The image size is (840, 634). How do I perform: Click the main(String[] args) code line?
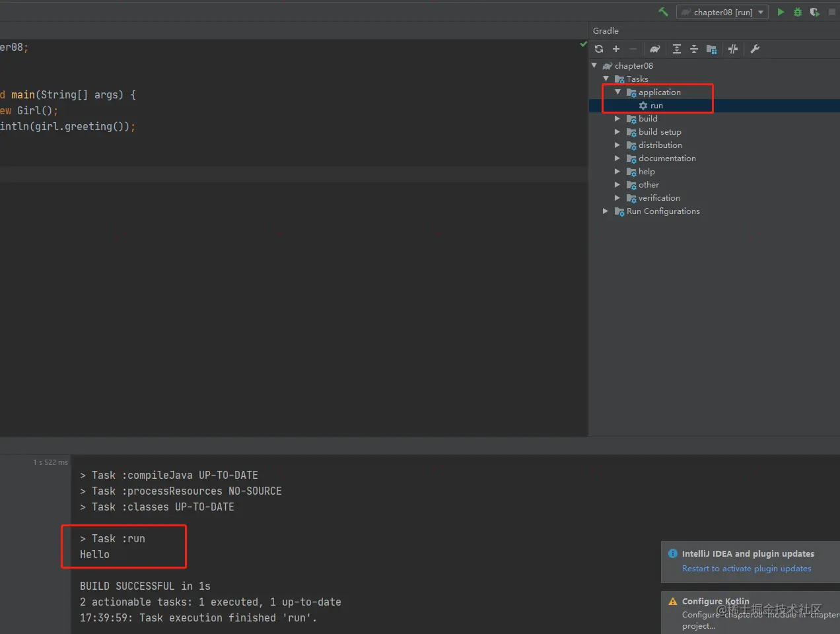tap(68, 95)
